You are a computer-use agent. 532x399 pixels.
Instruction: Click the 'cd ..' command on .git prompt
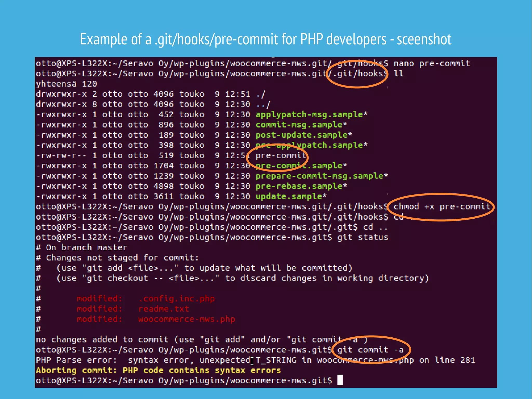click(375, 227)
